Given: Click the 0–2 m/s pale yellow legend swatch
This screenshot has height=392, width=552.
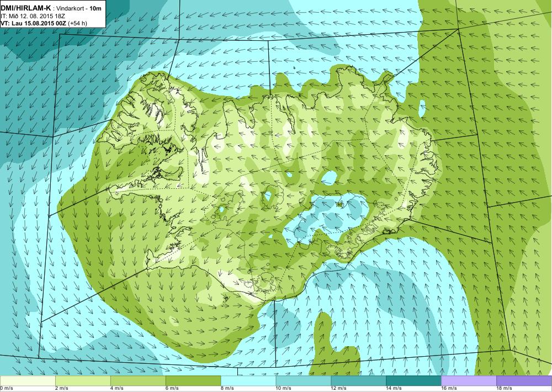Looking at the screenshot, I should click(x=28, y=381).
